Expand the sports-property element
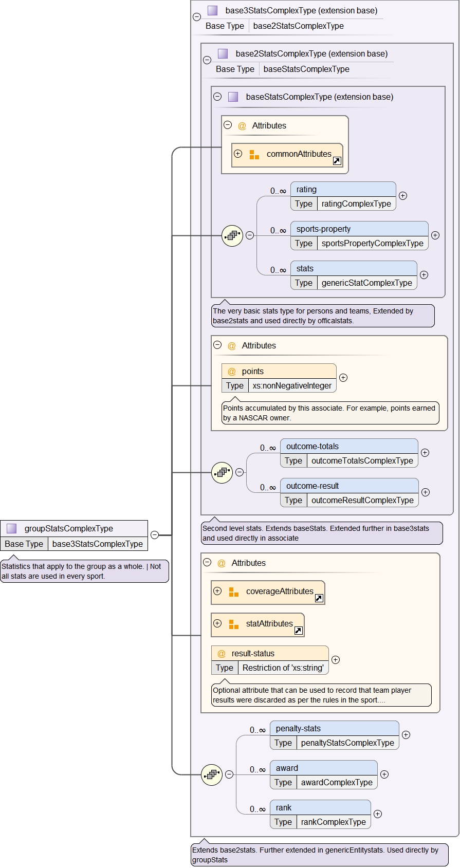Screen dimensions: 460x868 tap(435, 235)
